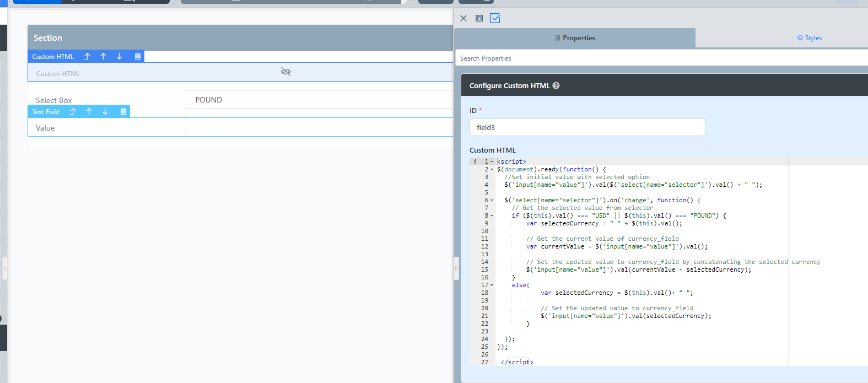Click the clipboard icon on the Custom HTML toolbar
The width and height of the screenshot is (868, 383).
138,56
